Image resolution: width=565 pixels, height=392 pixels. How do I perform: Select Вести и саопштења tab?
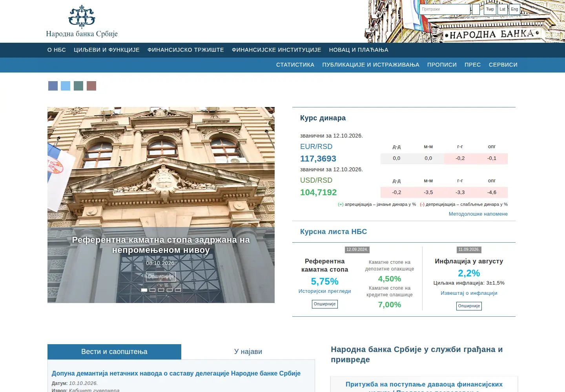(114, 352)
